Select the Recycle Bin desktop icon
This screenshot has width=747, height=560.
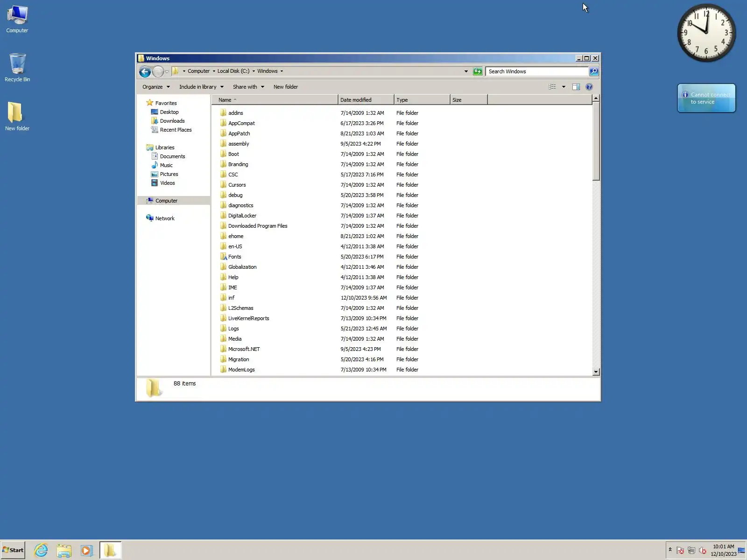coord(17,68)
